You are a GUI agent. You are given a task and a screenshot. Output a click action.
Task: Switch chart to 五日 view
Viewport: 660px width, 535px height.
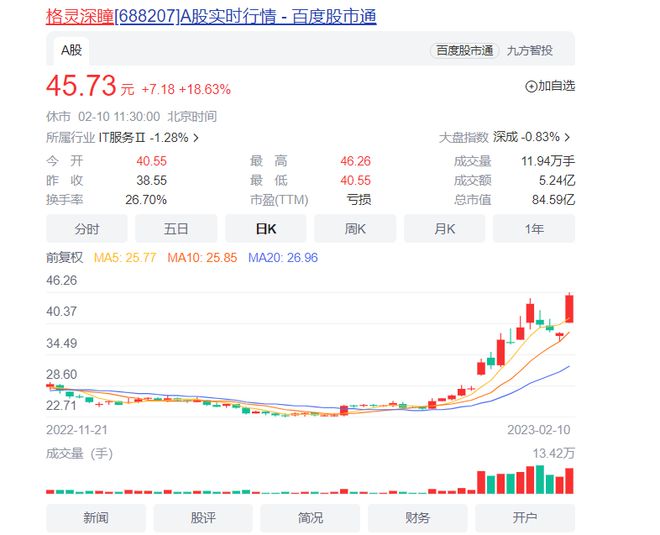176,229
